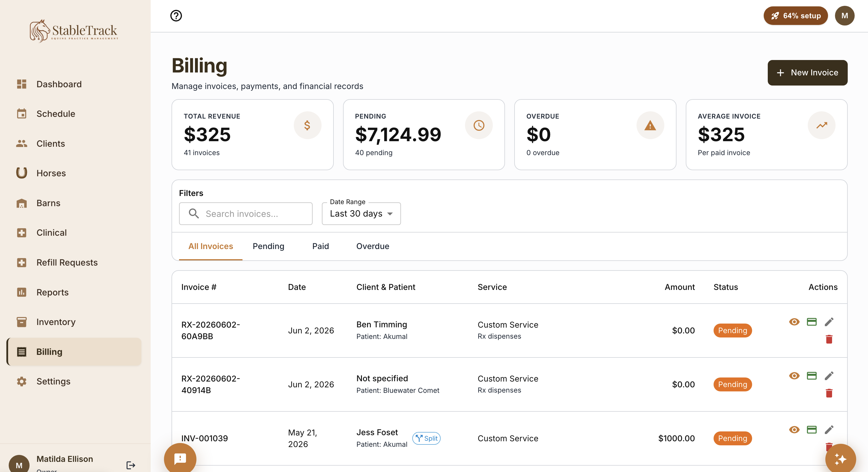Open Schedule from the sidebar

tap(74, 114)
